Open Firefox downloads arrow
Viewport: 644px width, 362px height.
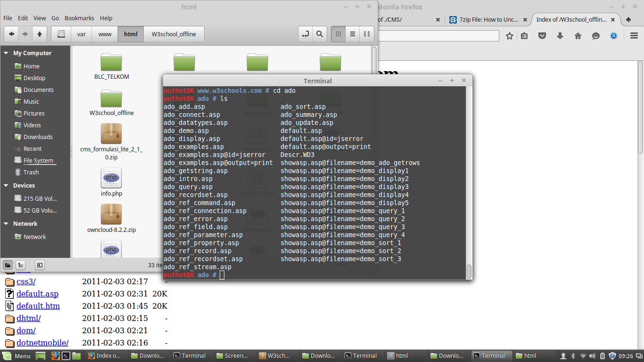click(x=560, y=36)
